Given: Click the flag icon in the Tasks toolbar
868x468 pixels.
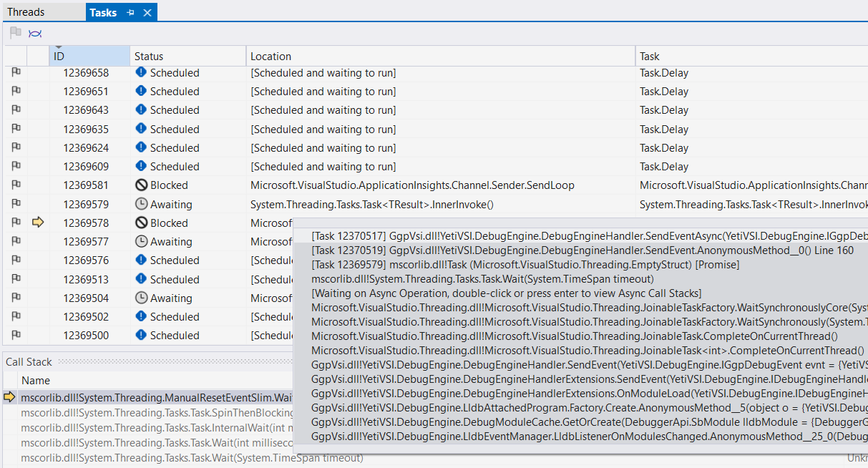Looking at the screenshot, I should (x=16, y=33).
